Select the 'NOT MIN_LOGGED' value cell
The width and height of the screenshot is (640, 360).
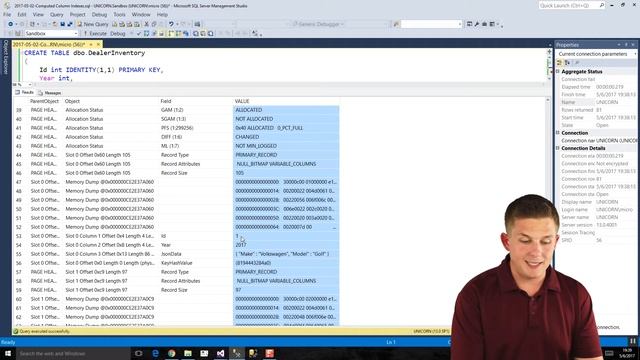(286, 146)
